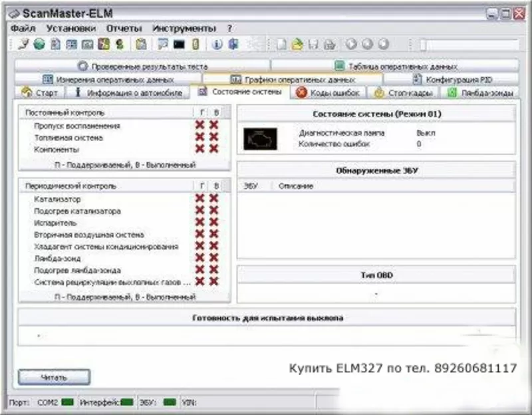The image size is (532, 415).
Task: Switch to Информация о автомобиле tab
Action: 128,92
